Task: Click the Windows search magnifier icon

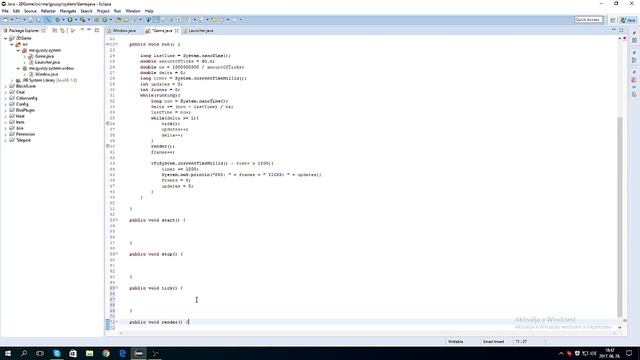Action: coord(24,353)
